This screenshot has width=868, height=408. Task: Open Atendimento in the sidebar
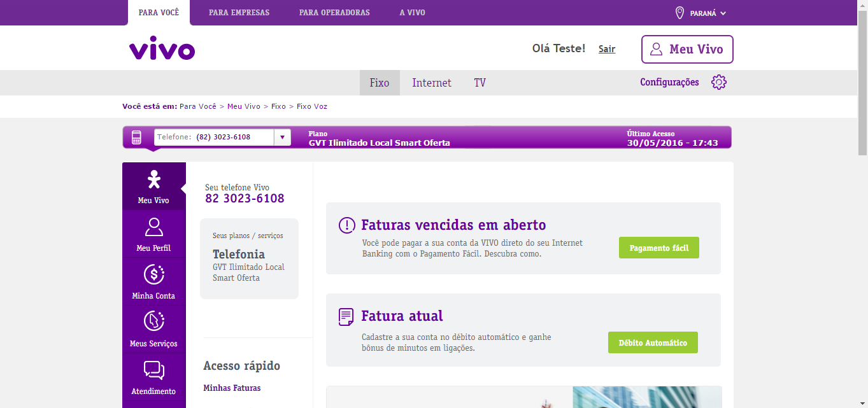[x=153, y=377]
